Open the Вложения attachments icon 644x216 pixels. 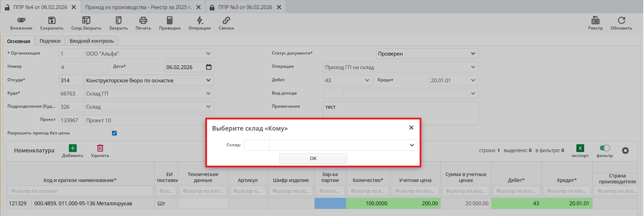pos(21,20)
